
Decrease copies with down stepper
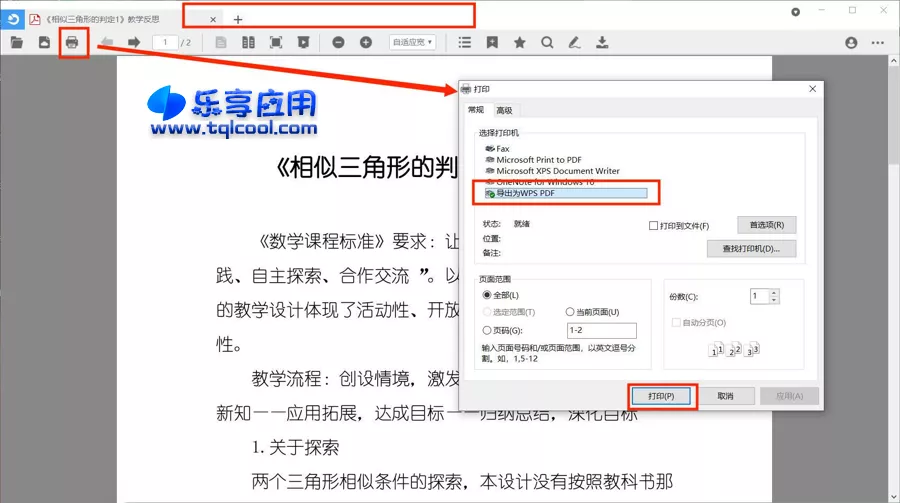click(774, 300)
